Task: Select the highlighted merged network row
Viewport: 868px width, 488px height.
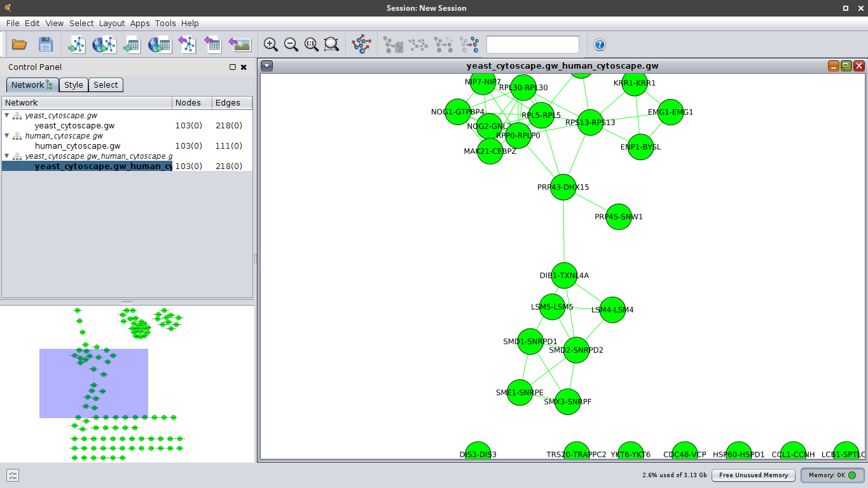Action: tap(127, 166)
